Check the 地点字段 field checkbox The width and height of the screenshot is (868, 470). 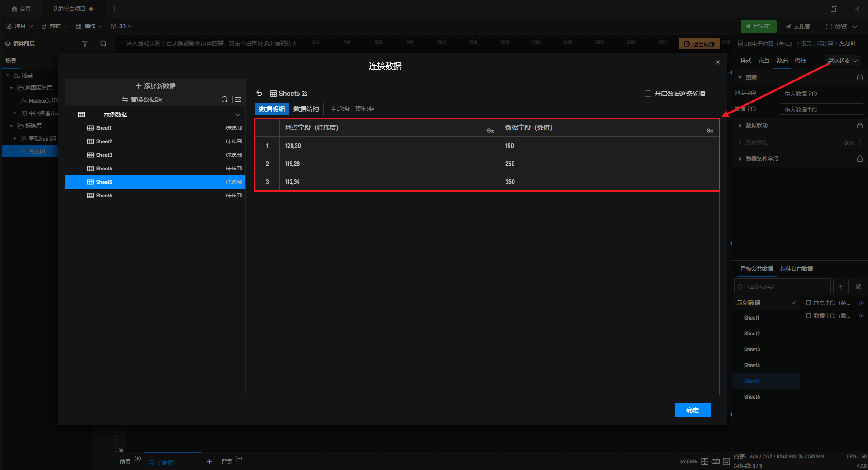pyautogui.click(x=808, y=303)
